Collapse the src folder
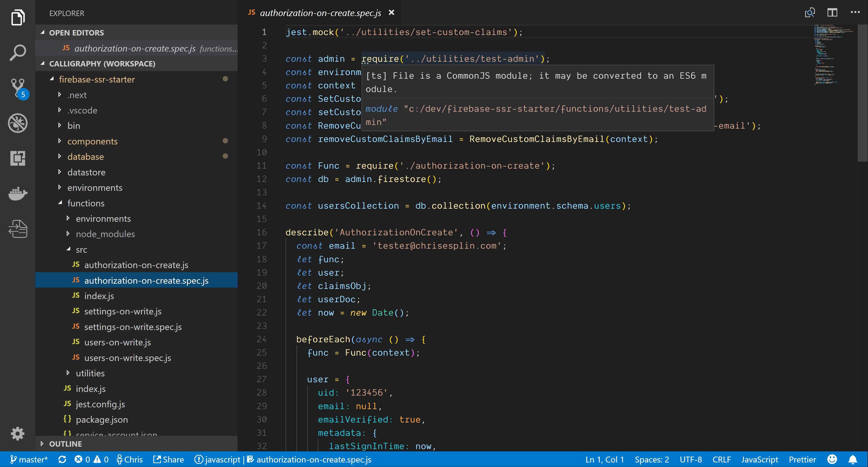Image resolution: width=868 pixels, height=467 pixels. click(x=136, y=250)
